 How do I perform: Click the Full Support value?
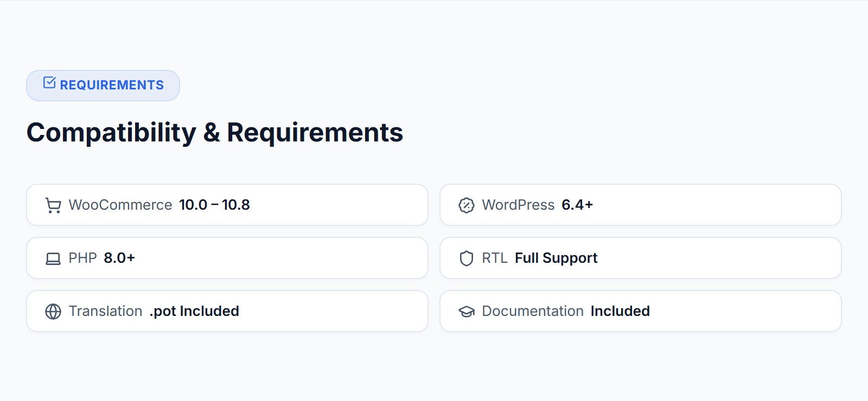point(556,258)
